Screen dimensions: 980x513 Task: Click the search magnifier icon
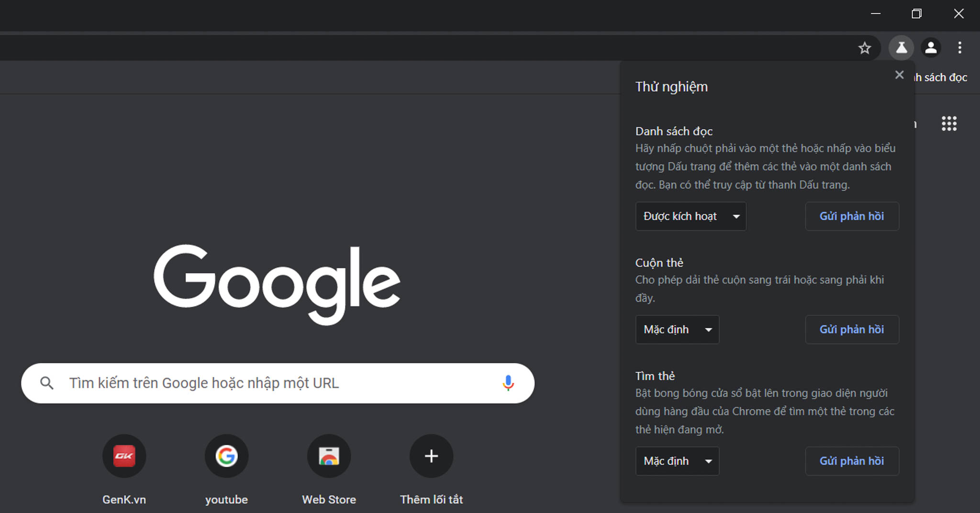click(47, 383)
